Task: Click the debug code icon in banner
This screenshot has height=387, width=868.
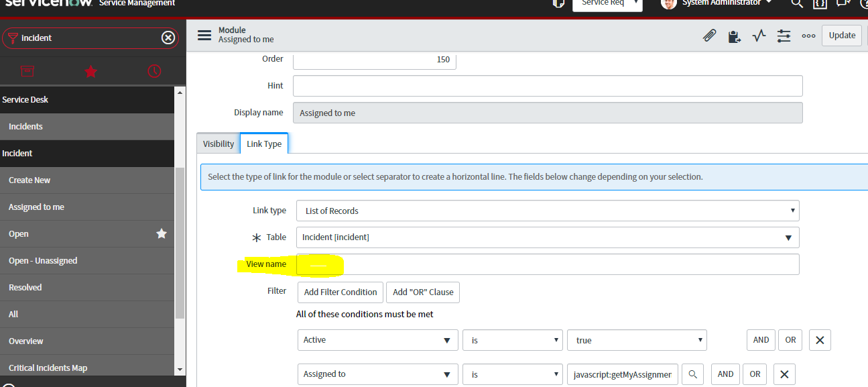Action: click(819, 4)
